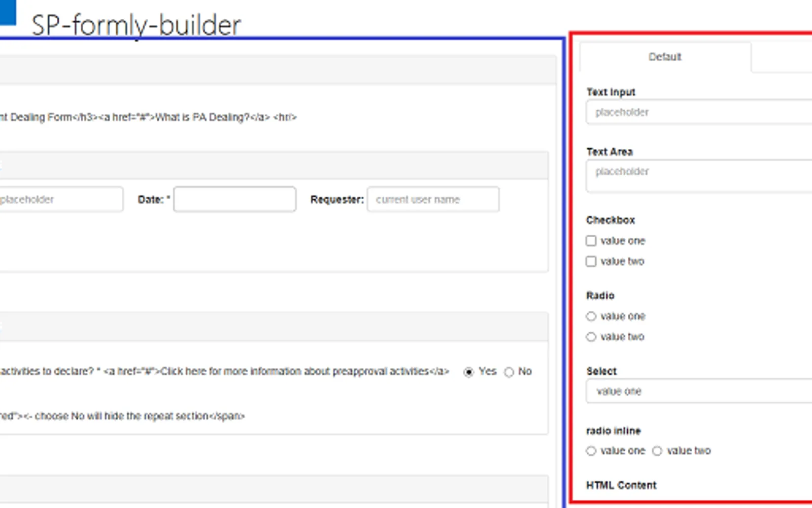Click the placeholder field left of Date

point(61,199)
